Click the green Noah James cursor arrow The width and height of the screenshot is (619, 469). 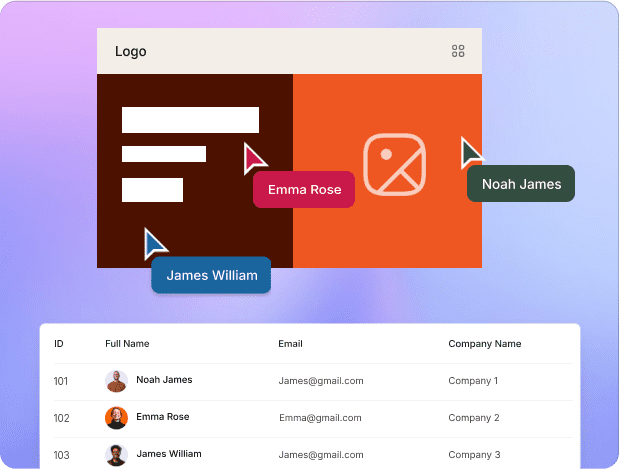(471, 152)
